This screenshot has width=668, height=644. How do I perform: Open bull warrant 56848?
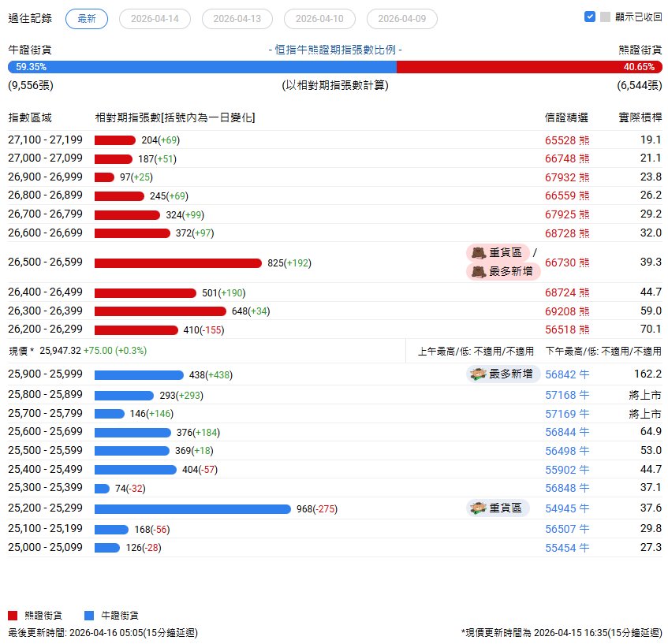pos(567,488)
